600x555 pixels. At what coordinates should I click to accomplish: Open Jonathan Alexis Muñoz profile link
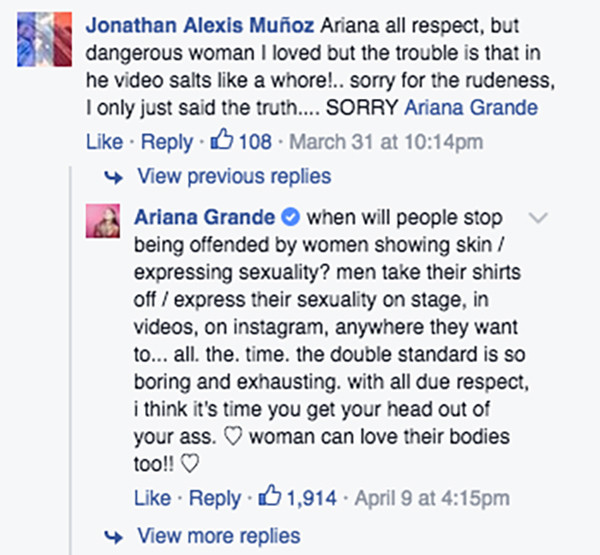click(x=200, y=26)
